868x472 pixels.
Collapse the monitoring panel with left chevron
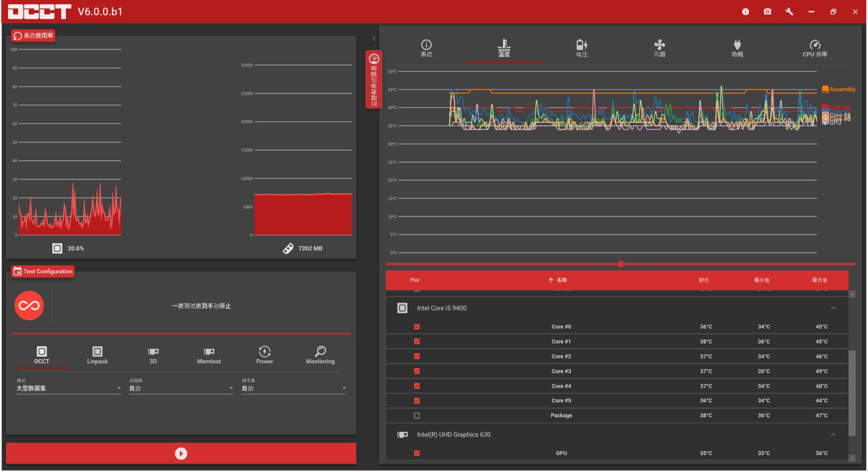click(374, 39)
